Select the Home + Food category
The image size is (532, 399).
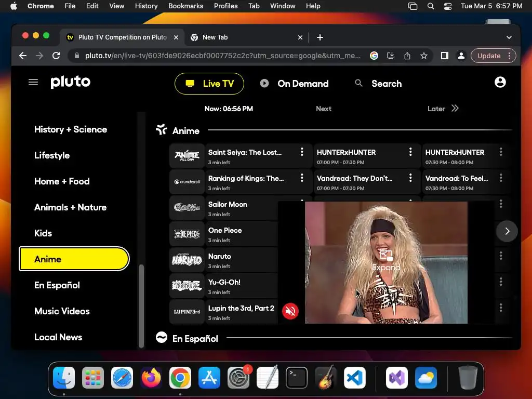point(62,181)
